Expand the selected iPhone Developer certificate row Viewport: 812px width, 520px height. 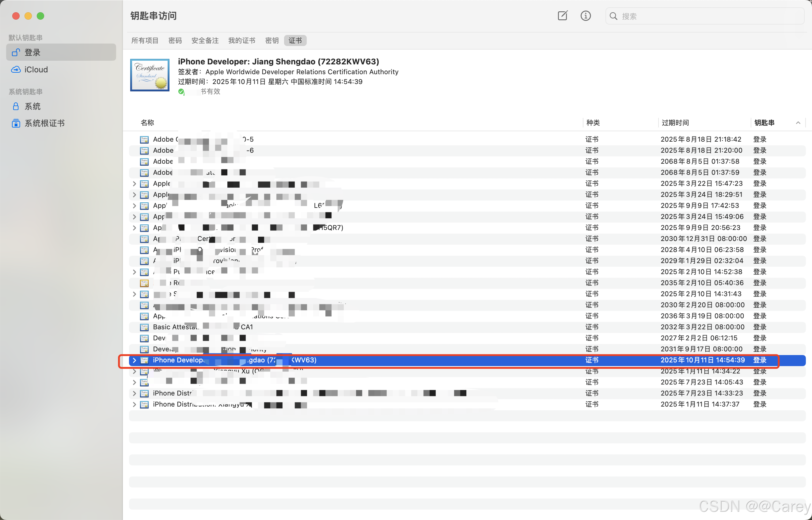click(x=134, y=360)
